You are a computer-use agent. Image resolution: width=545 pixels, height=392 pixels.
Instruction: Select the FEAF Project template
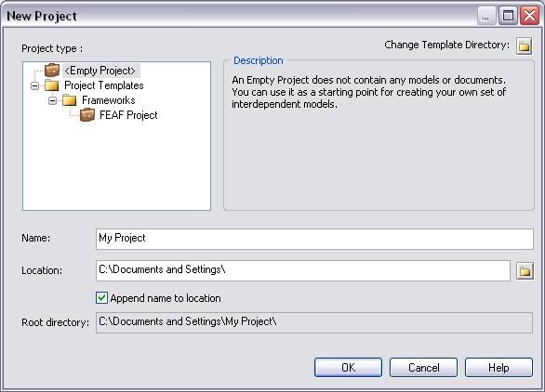[128, 115]
